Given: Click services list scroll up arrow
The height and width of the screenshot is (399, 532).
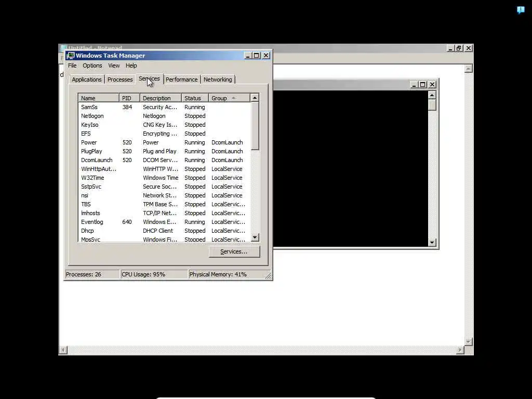Looking at the screenshot, I should pos(255,98).
